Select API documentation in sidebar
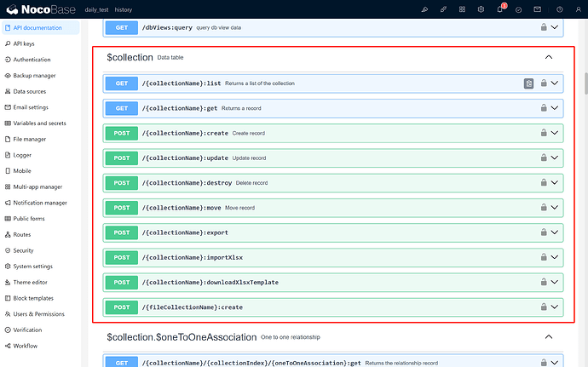 coord(41,28)
